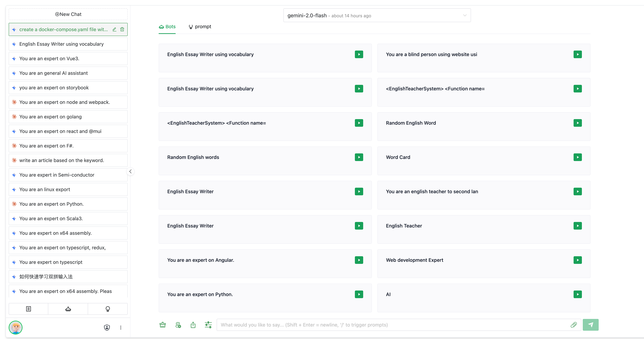Image resolution: width=644 pixels, height=339 pixels.
Task: Select chat 'You are expert on x64 assembly.'
Action: pyautogui.click(x=68, y=233)
